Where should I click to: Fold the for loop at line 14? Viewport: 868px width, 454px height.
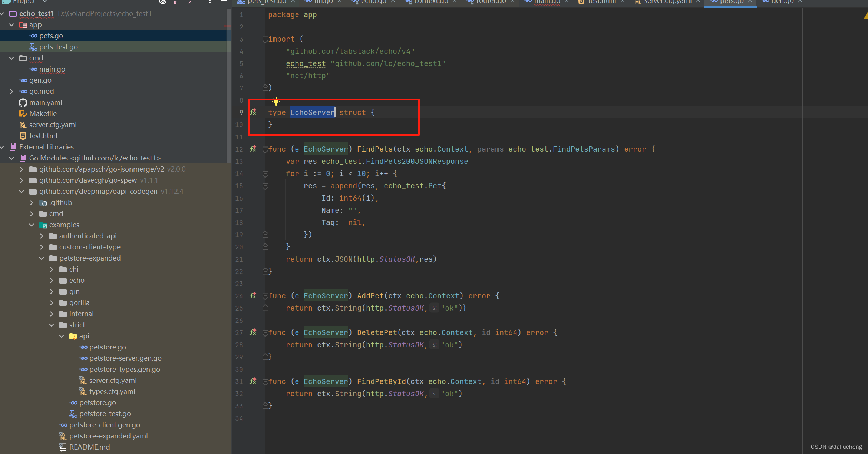(x=265, y=173)
